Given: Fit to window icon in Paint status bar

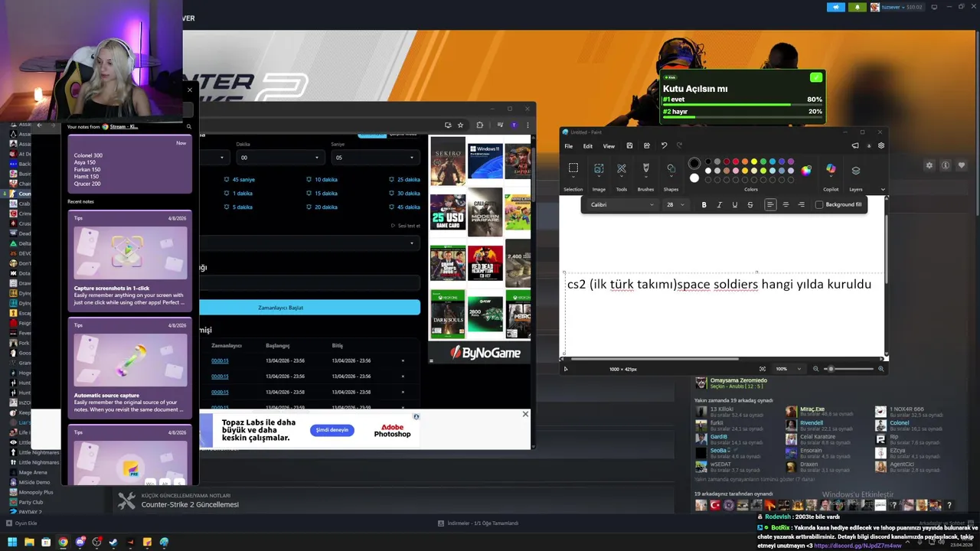Looking at the screenshot, I should (x=763, y=369).
